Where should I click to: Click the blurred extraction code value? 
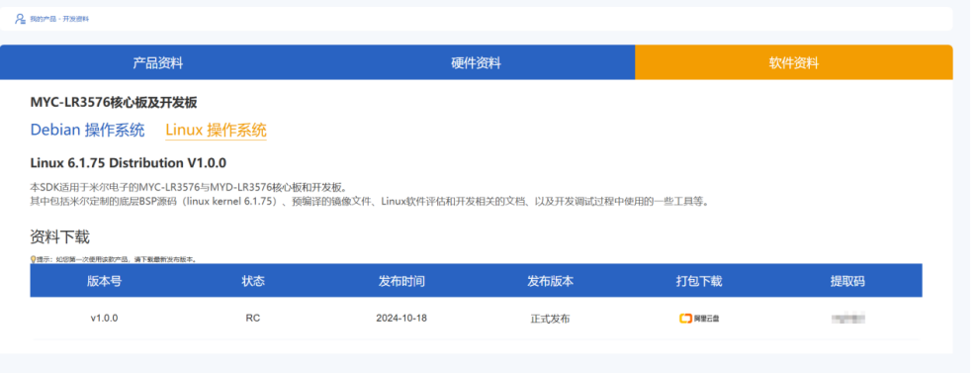coord(848,319)
